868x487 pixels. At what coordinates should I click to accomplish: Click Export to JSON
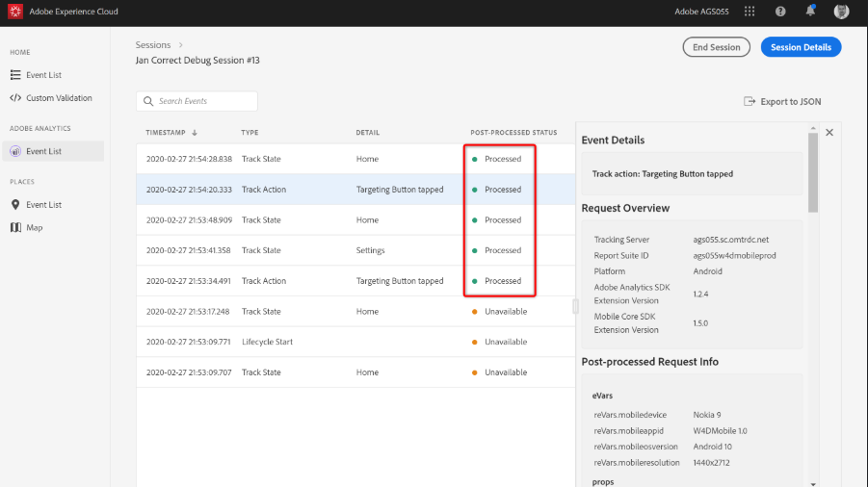click(x=782, y=101)
